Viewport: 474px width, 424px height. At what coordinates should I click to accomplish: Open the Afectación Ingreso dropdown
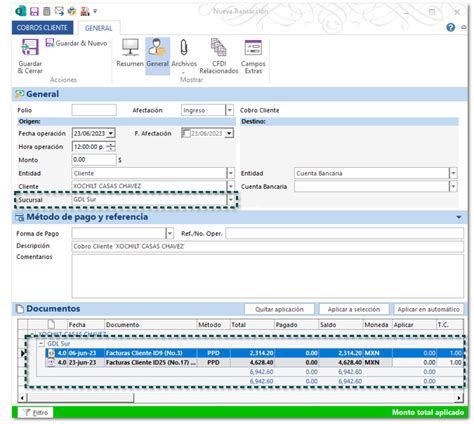[x=229, y=110]
